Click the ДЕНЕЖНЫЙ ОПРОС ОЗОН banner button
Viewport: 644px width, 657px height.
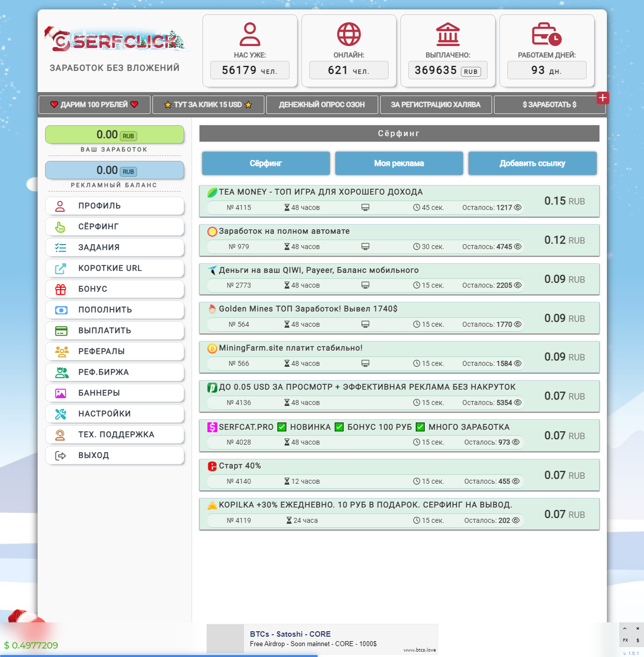point(322,104)
